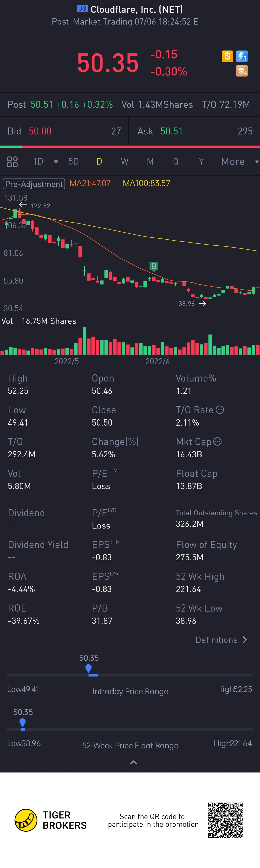
Task: Switch to the 5D chart tab
Action: coord(73,162)
